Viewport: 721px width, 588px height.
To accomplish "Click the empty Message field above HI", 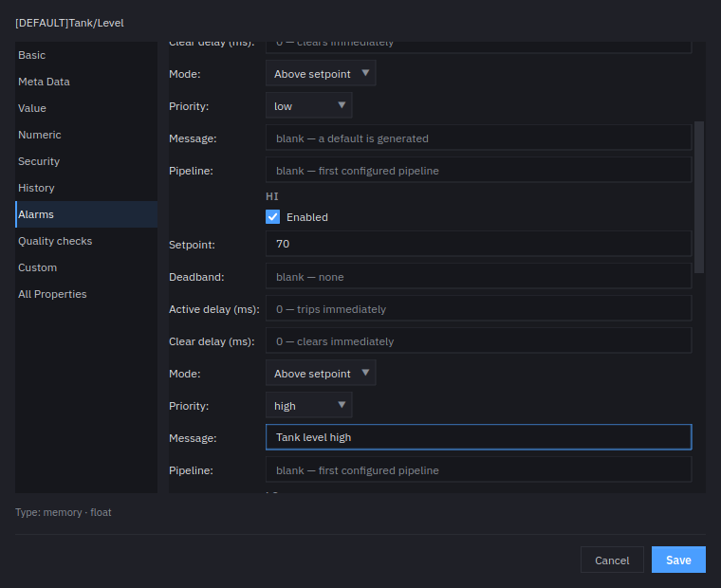I will [479, 138].
